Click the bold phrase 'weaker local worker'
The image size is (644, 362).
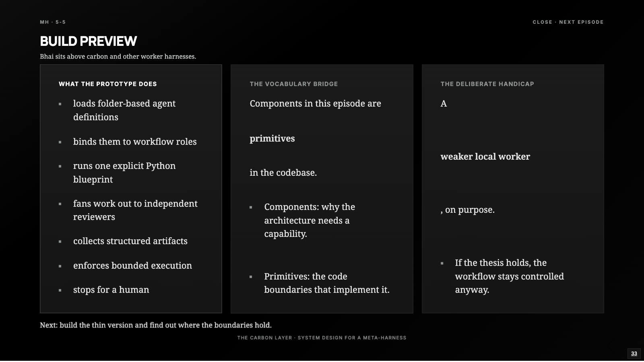point(485,156)
